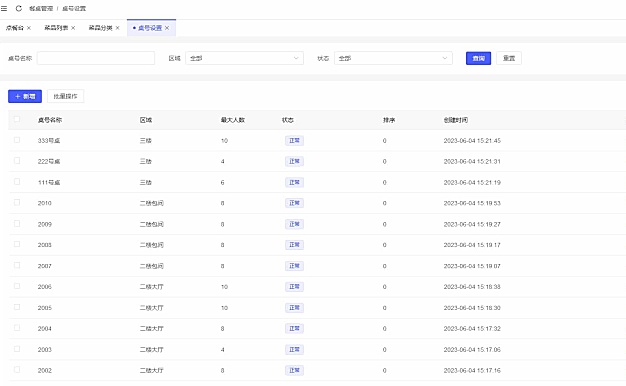
Task: Check the checkbox for row 2008
Action: coord(17,244)
